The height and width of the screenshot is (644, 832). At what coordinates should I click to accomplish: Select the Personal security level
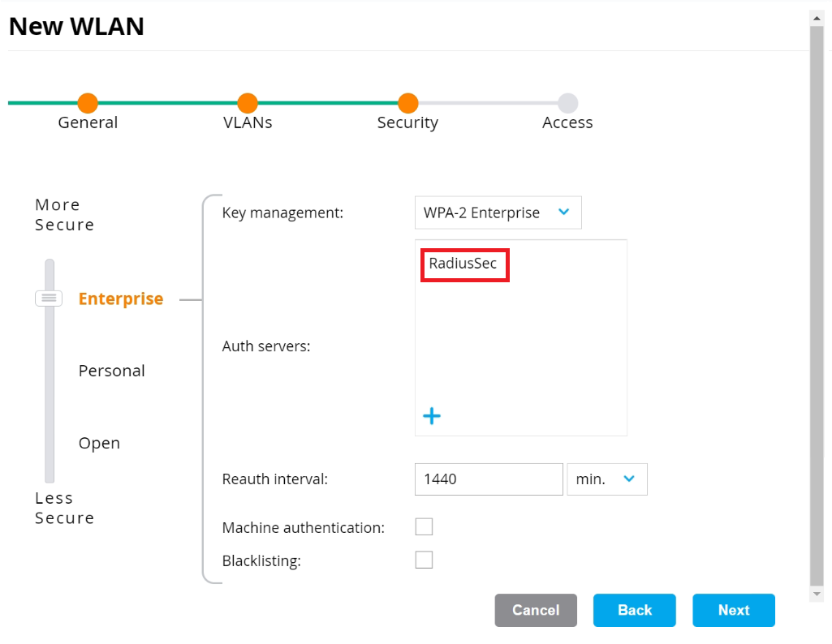click(112, 371)
